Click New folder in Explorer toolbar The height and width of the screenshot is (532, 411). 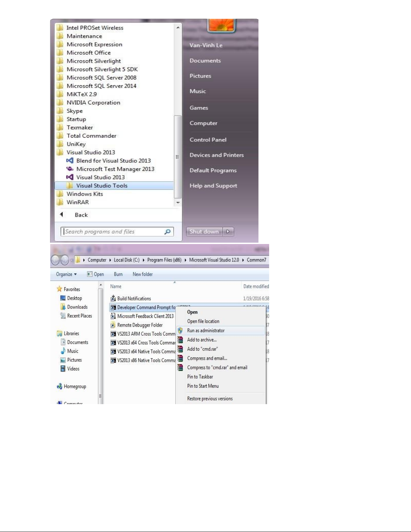[143, 274]
